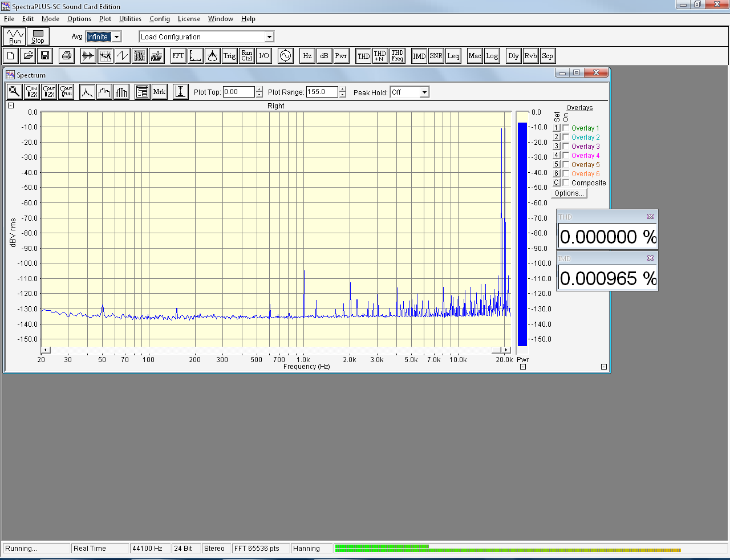Open the Config menu

[160, 19]
